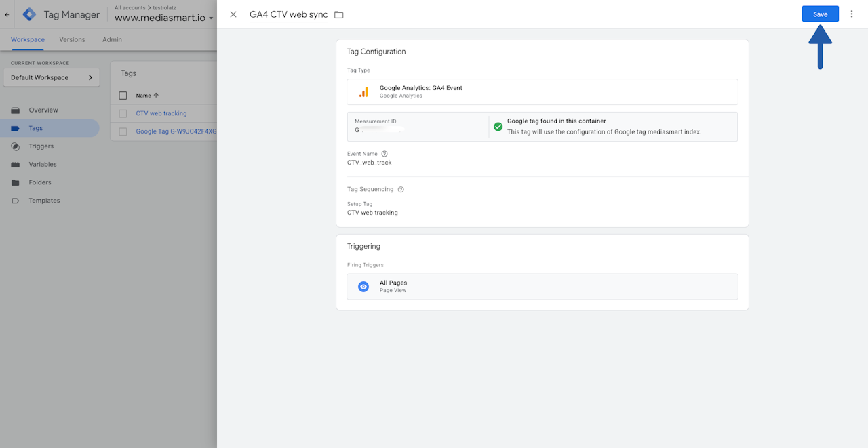Click the Tag Manager logo
The height and width of the screenshot is (448, 868).
pyautogui.click(x=30, y=14)
